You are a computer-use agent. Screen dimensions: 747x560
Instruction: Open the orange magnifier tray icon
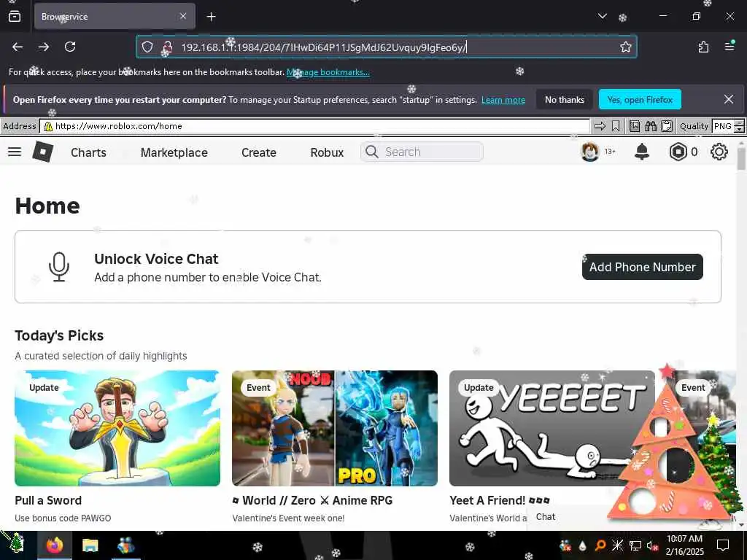click(x=600, y=545)
